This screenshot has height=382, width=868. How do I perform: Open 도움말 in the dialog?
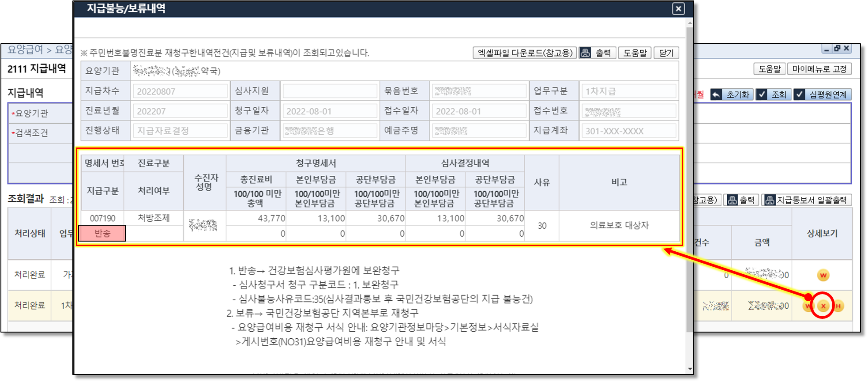pos(635,53)
